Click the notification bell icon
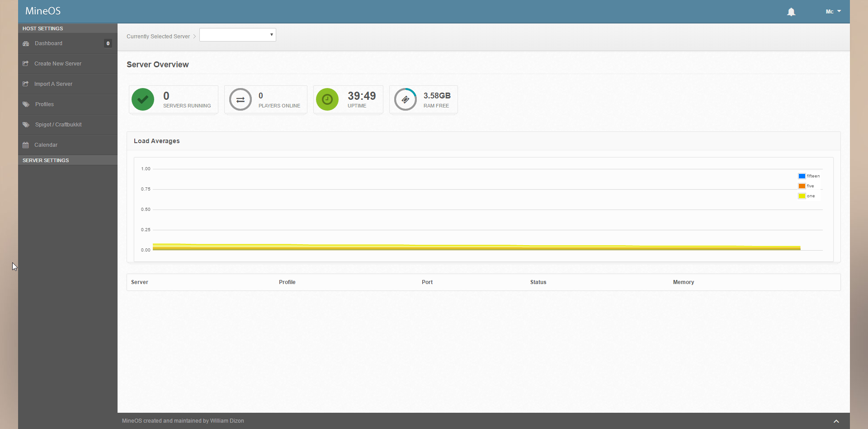 tap(791, 12)
